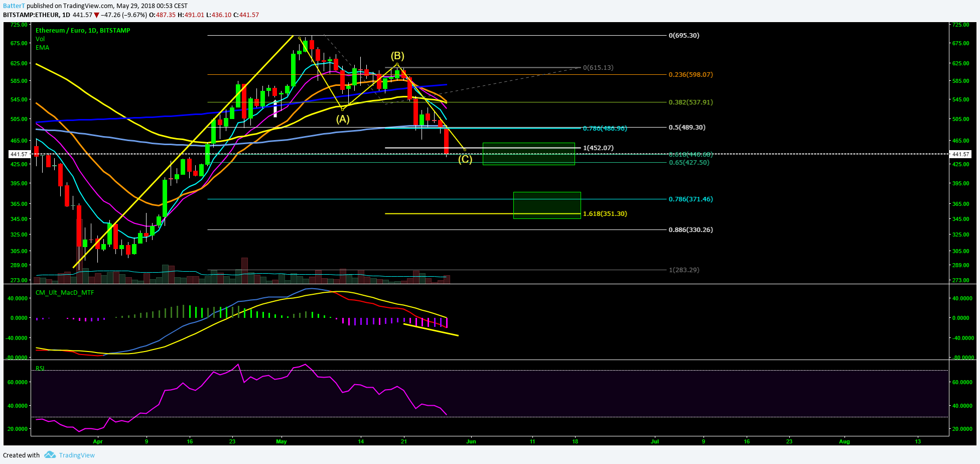Click the TradingView cloud logo icon
Image resolution: width=980 pixels, height=464 pixels.
tap(50, 455)
